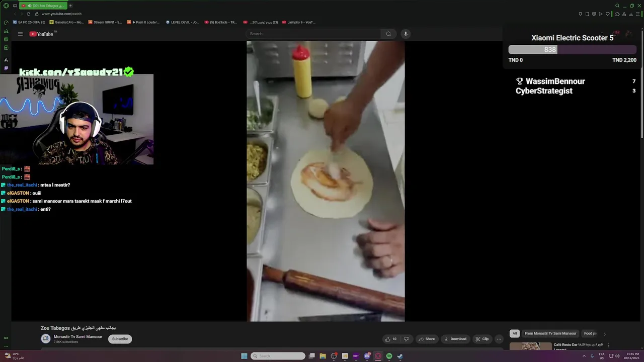Open the browser easy setup sliders icon

click(x=638, y=14)
